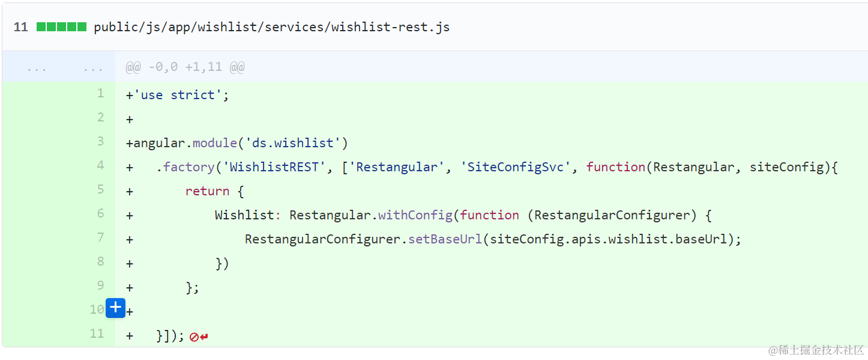Click angular.module('ds.wishlist') code line
This screenshot has width=868, height=360.
tap(241, 143)
